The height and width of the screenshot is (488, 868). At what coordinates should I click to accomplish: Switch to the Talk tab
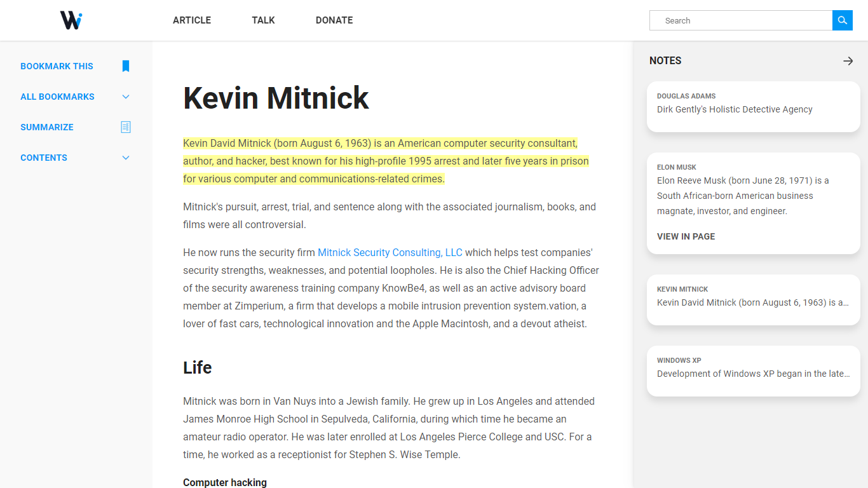(x=263, y=20)
